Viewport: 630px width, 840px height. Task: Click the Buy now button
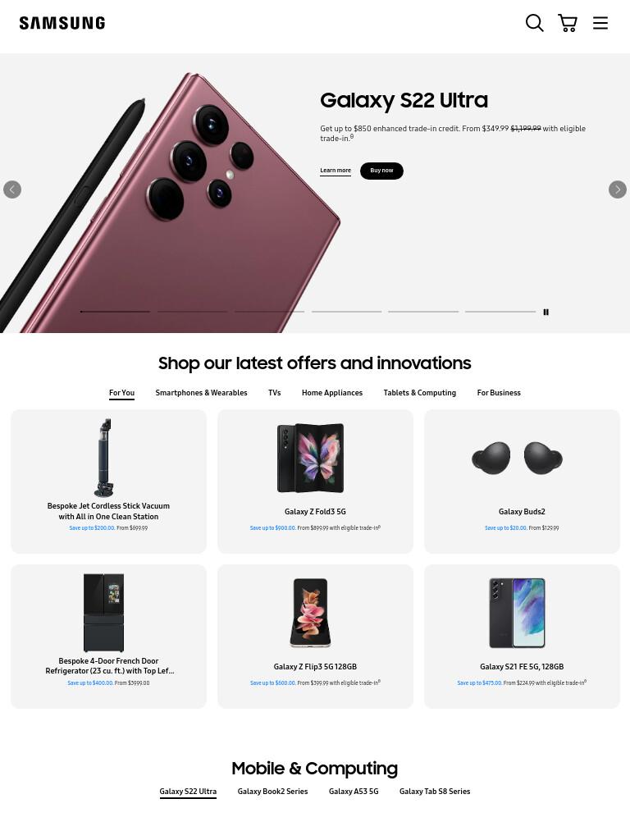point(381,171)
